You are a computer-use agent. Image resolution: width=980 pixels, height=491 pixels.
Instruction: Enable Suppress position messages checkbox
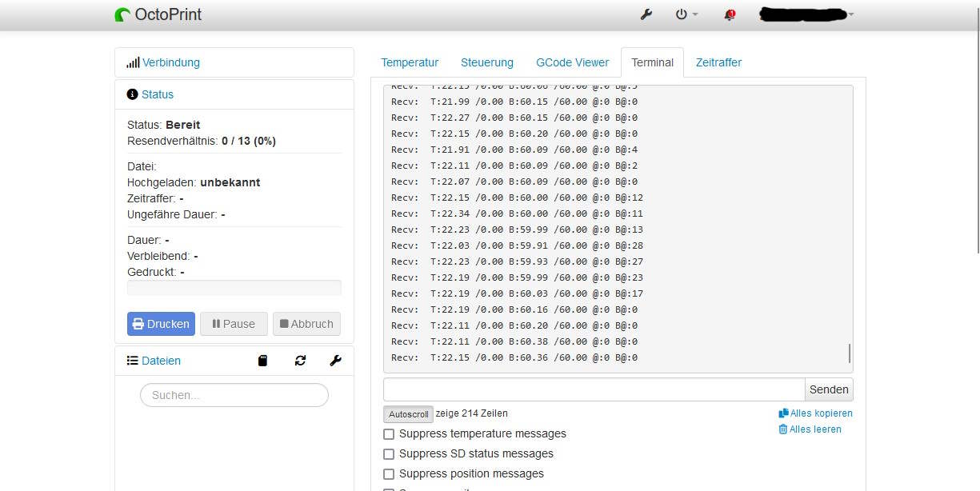389,474
